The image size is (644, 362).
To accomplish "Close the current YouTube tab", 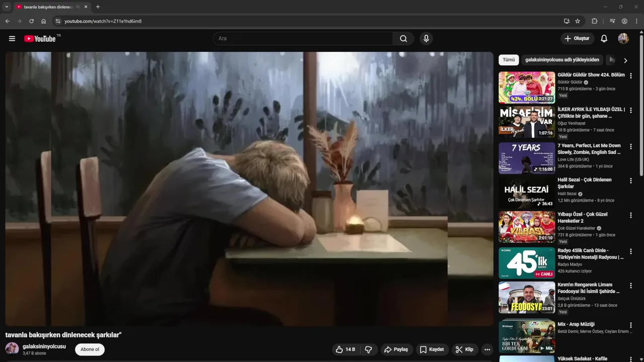I will (x=86, y=7).
